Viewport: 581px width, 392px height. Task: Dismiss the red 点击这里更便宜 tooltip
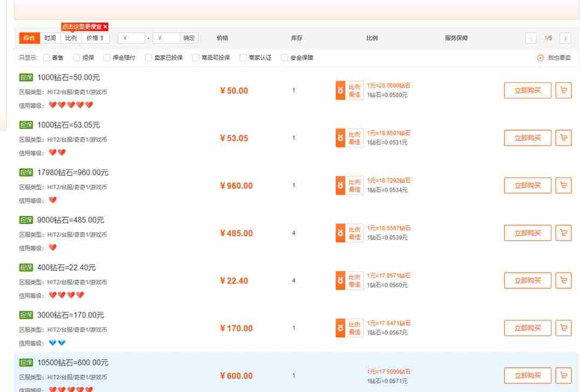tap(105, 27)
